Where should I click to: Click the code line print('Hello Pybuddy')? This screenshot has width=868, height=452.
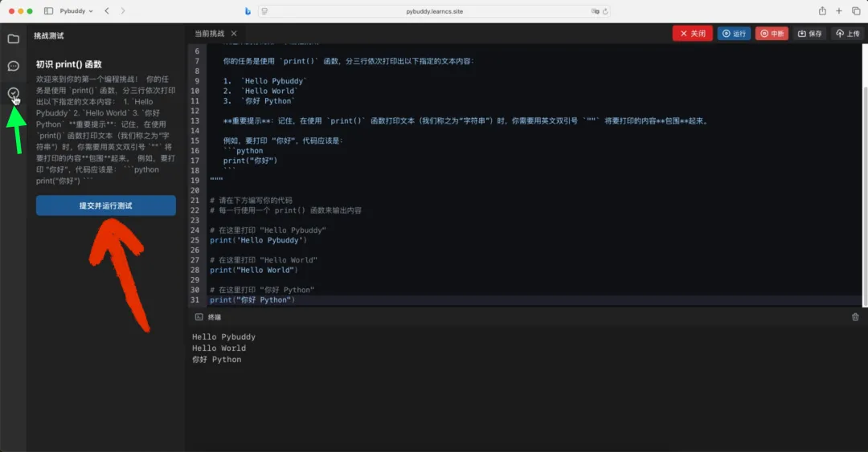pyautogui.click(x=258, y=240)
